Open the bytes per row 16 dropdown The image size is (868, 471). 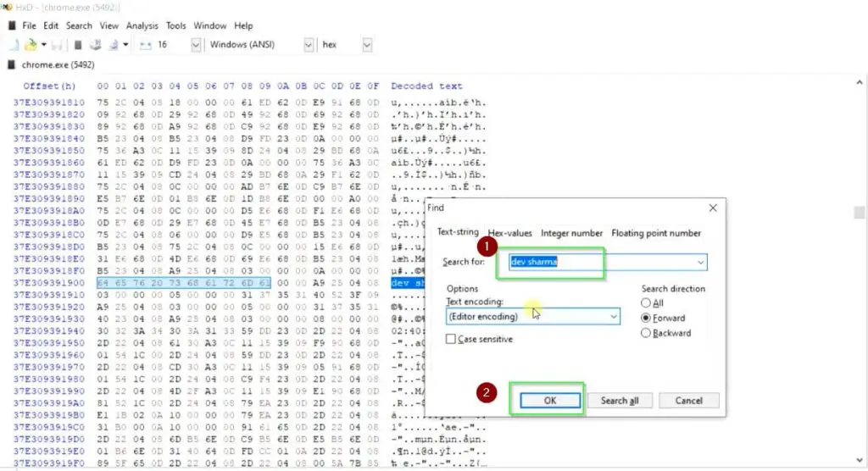click(196, 45)
